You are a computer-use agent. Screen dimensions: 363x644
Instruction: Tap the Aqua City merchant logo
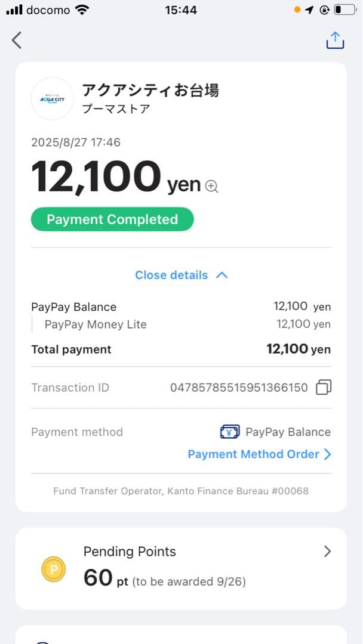click(52, 98)
